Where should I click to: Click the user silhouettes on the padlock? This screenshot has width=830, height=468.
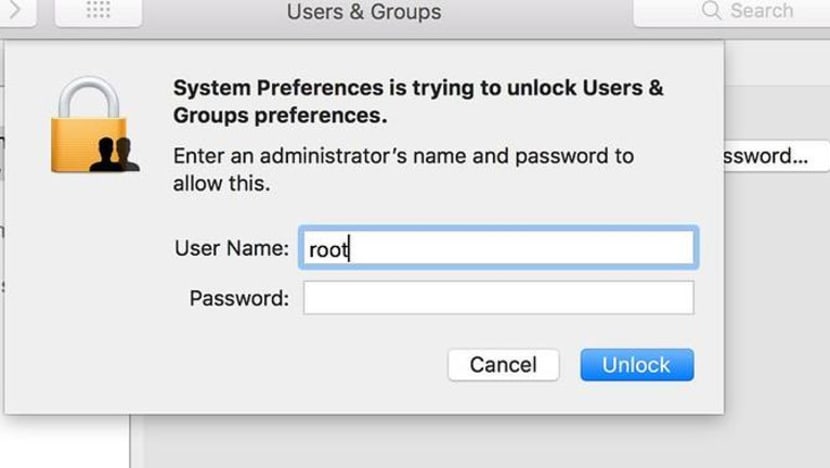[115, 154]
